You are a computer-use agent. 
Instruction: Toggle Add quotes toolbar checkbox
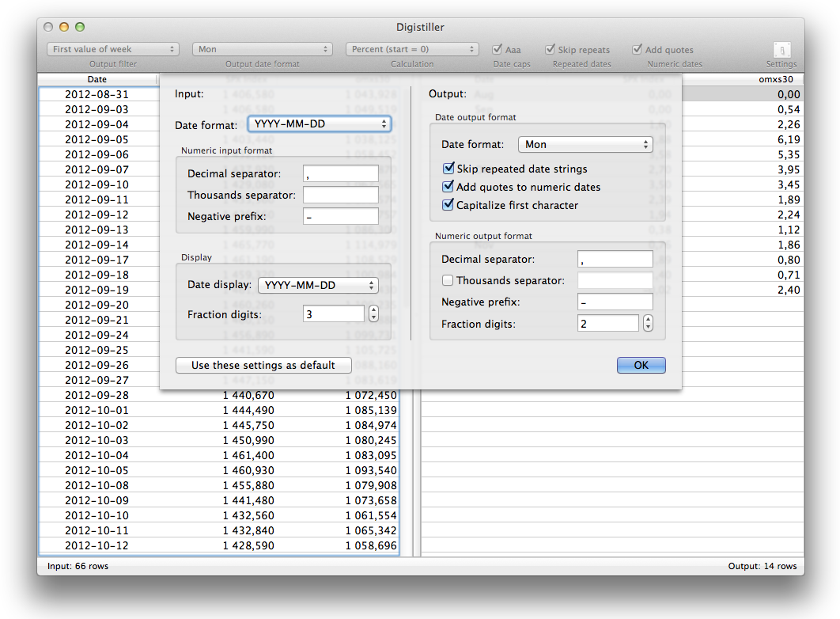point(637,49)
